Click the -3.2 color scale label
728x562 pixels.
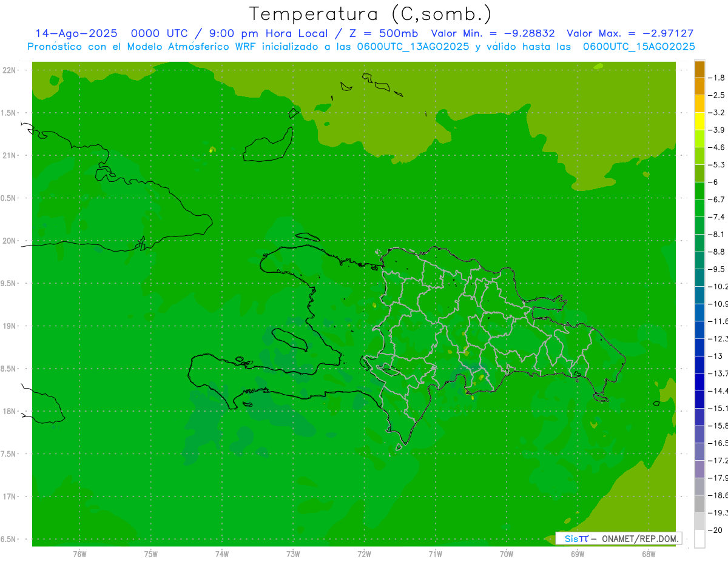click(716, 113)
